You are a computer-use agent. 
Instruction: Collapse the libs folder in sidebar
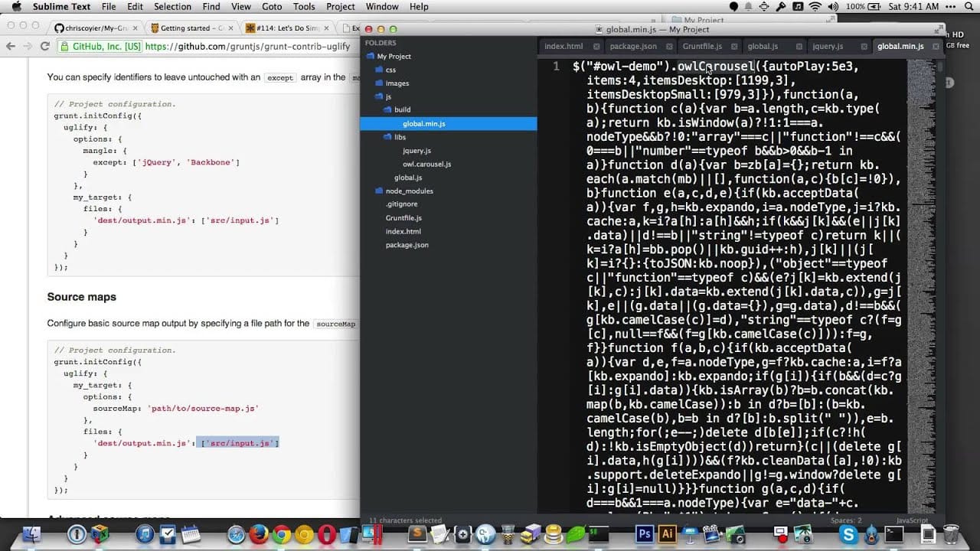[388, 137]
